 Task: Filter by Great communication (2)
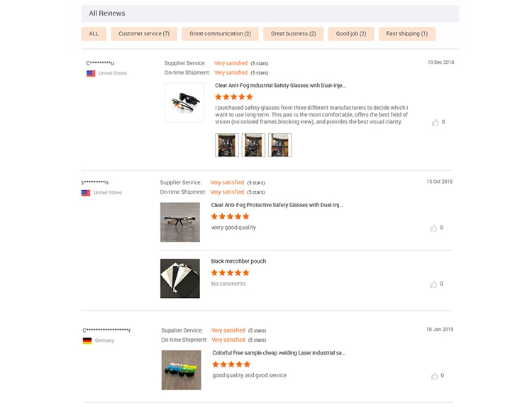pyautogui.click(x=220, y=34)
